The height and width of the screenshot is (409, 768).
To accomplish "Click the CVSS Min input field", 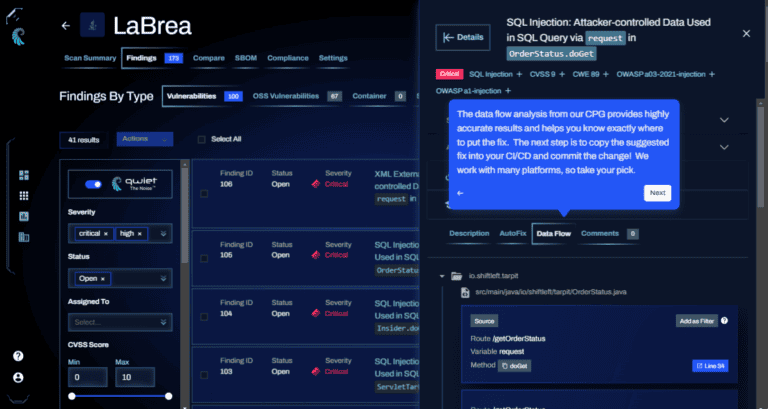I will (x=88, y=377).
